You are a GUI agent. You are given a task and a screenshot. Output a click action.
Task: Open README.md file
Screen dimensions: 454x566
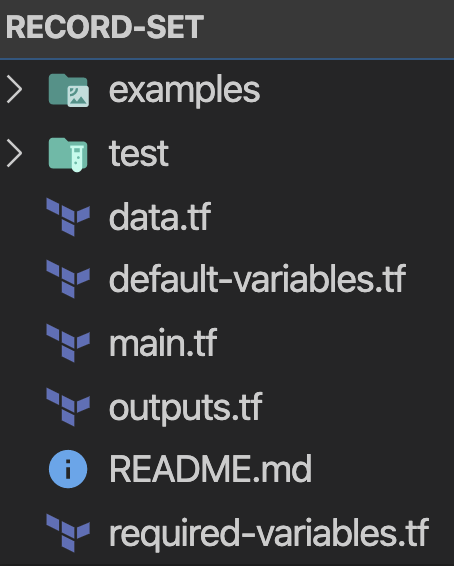pos(210,469)
